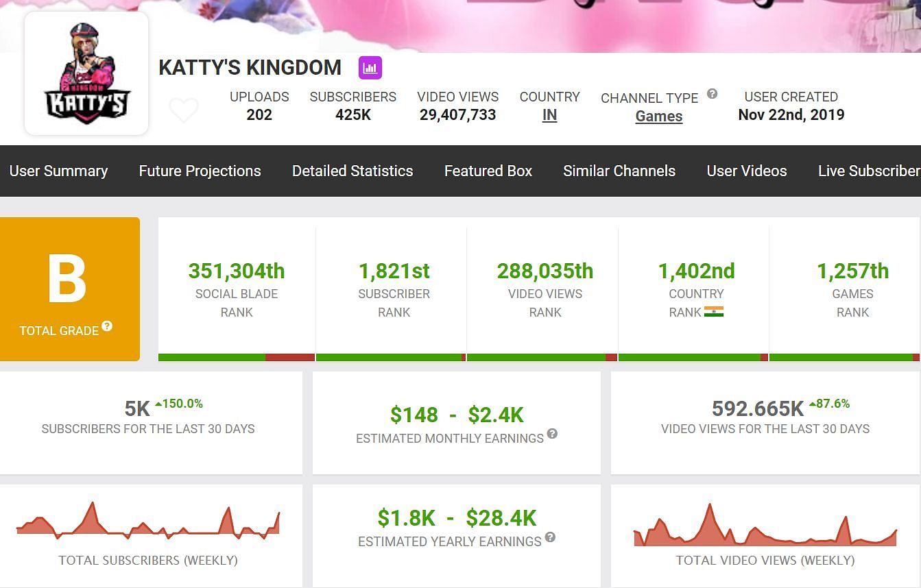Open the Total Subscribers weekly chart
This screenshot has height=588, width=921.
(148, 521)
